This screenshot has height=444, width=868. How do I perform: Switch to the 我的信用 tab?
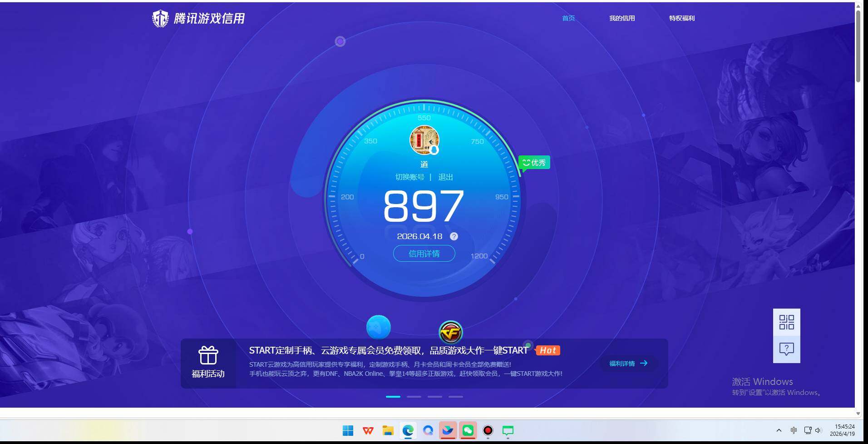coord(621,18)
